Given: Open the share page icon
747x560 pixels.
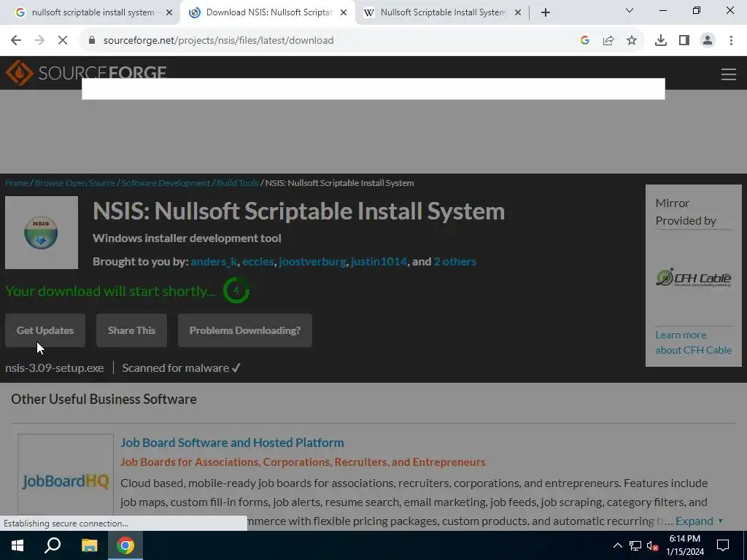Looking at the screenshot, I should (608, 41).
